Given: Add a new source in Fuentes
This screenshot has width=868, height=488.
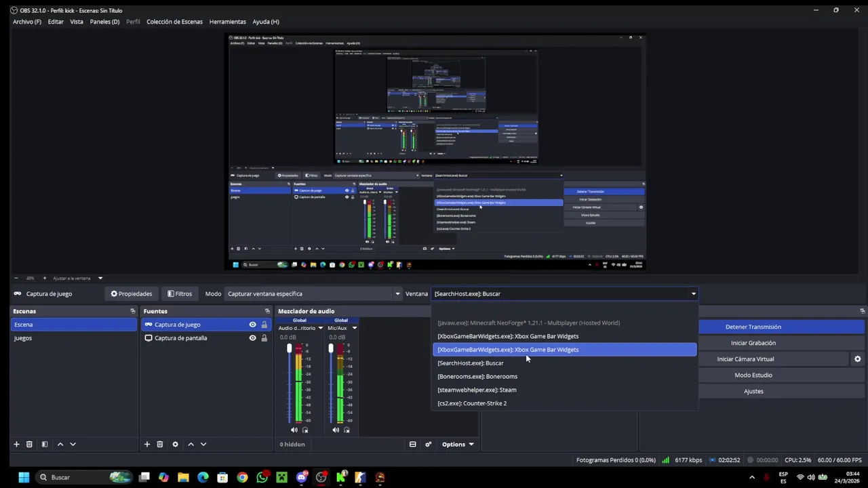Looking at the screenshot, I should (146, 444).
